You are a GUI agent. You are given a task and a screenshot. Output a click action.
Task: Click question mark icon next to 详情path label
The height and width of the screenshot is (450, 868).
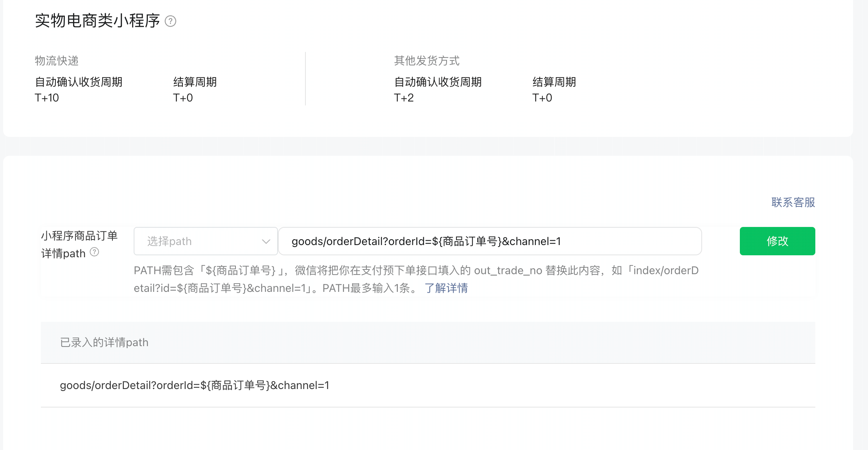point(94,252)
